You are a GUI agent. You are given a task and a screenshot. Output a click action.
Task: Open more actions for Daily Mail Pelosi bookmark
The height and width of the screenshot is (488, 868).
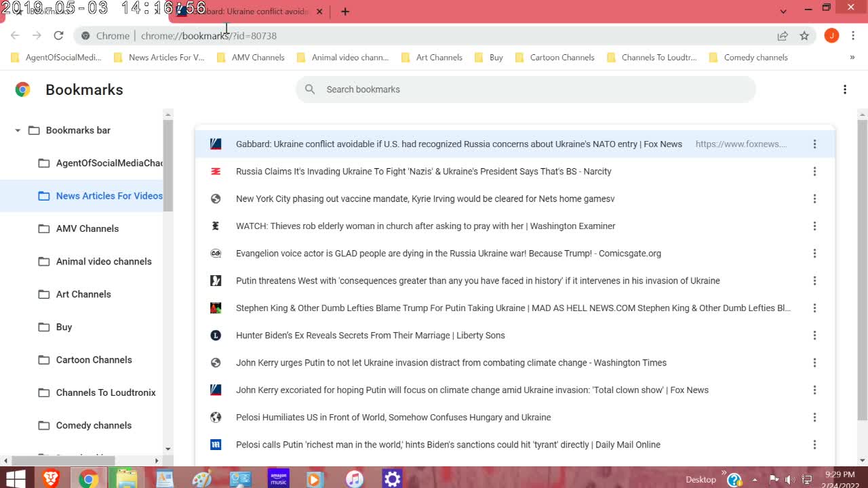(814, 445)
